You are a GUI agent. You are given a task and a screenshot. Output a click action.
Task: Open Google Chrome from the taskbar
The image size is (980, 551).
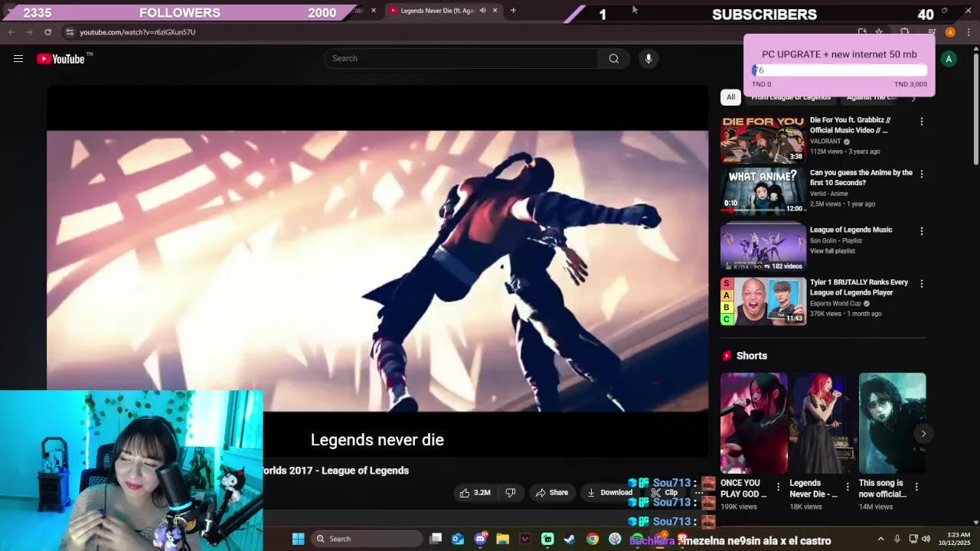pyautogui.click(x=592, y=539)
